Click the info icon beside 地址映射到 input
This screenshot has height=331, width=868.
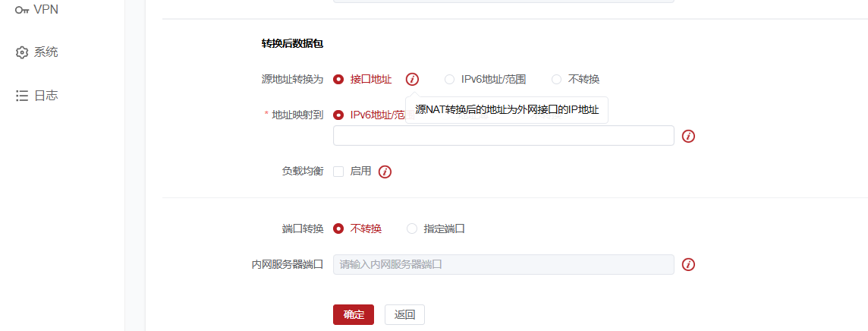click(688, 136)
